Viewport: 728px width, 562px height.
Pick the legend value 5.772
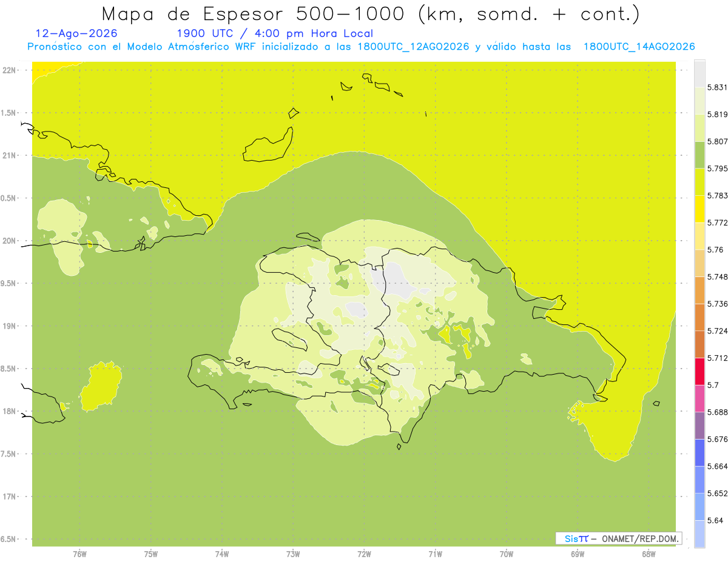coord(717,222)
